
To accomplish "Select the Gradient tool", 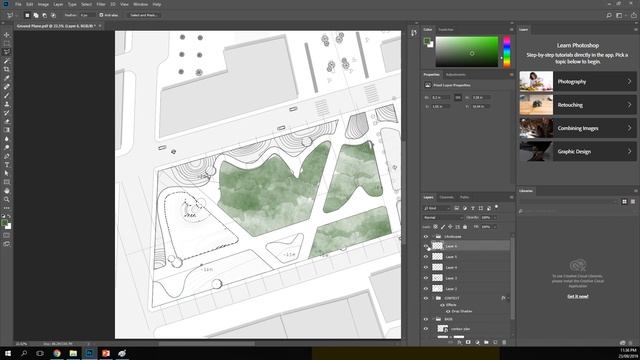I will [7, 130].
